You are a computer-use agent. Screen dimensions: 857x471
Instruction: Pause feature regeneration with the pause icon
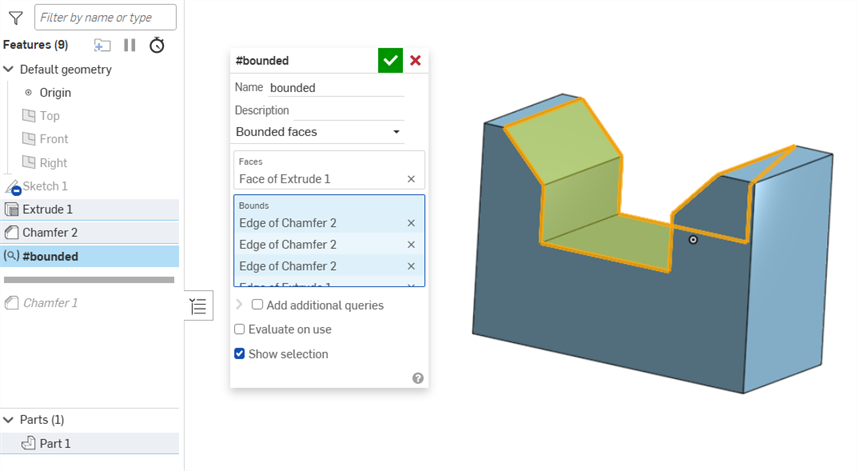tap(129, 45)
